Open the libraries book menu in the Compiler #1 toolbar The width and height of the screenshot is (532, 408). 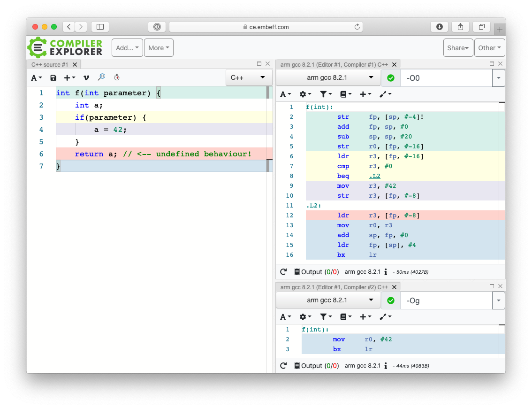(x=345, y=94)
